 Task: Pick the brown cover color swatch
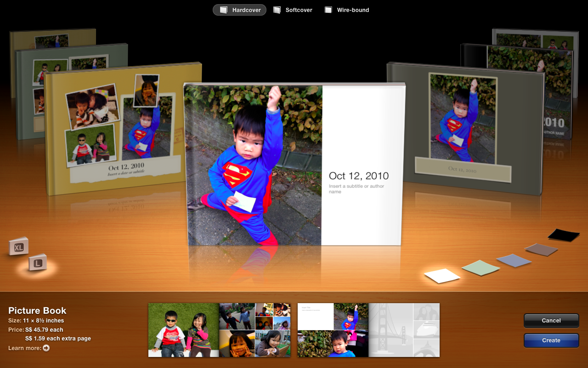pos(541,250)
